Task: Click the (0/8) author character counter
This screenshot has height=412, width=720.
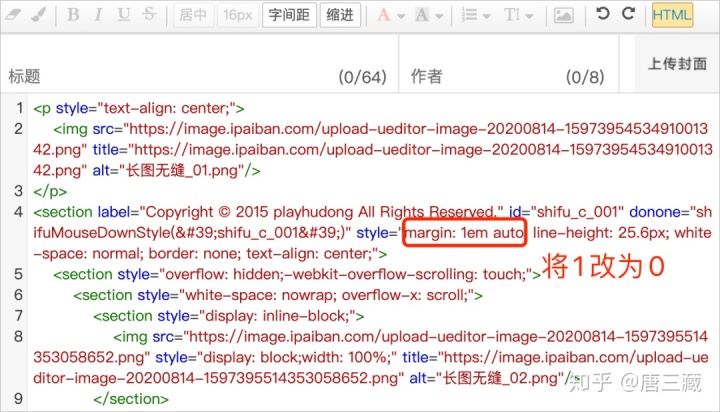Action: (x=585, y=77)
